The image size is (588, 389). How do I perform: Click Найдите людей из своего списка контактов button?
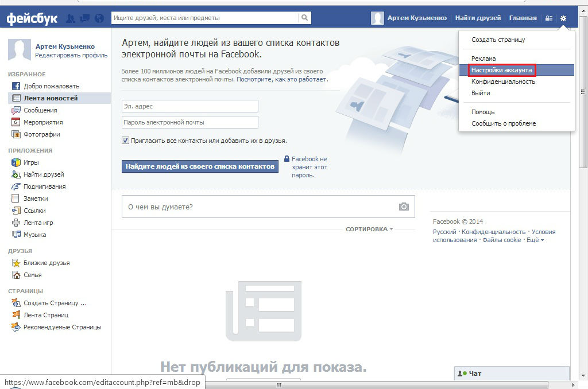click(x=200, y=166)
